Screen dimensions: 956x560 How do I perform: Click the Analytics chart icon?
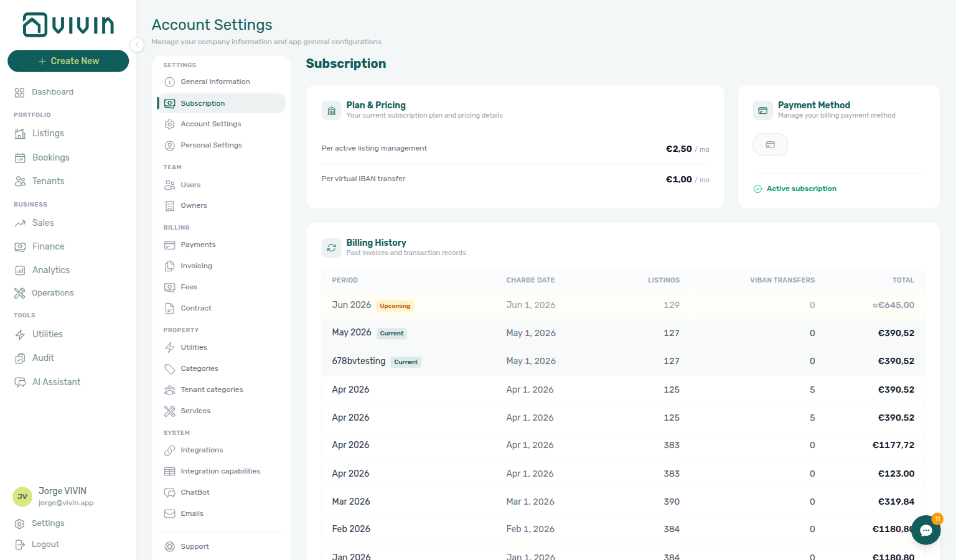[x=20, y=271]
